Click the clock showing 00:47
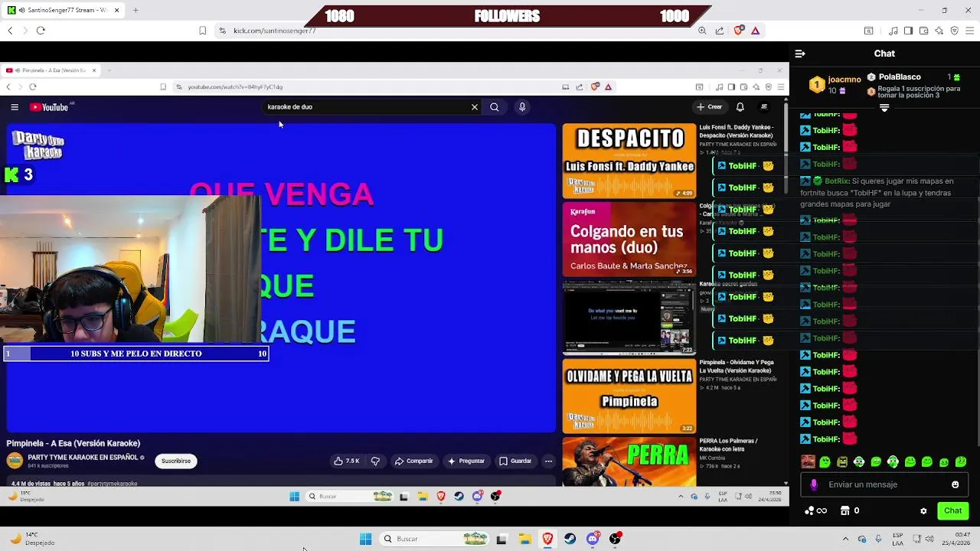The width and height of the screenshot is (980, 551). [962, 535]
